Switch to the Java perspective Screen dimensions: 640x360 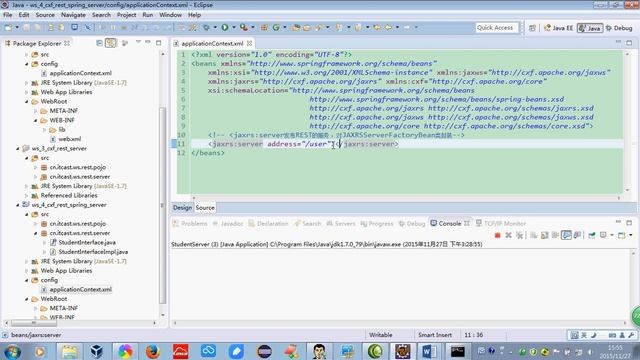point(590,28)
